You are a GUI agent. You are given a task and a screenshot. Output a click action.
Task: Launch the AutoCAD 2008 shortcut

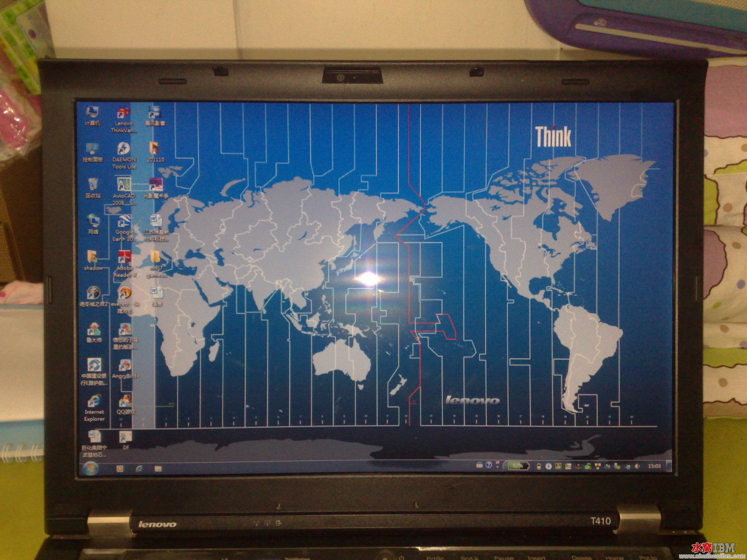(x=124, y=191)
